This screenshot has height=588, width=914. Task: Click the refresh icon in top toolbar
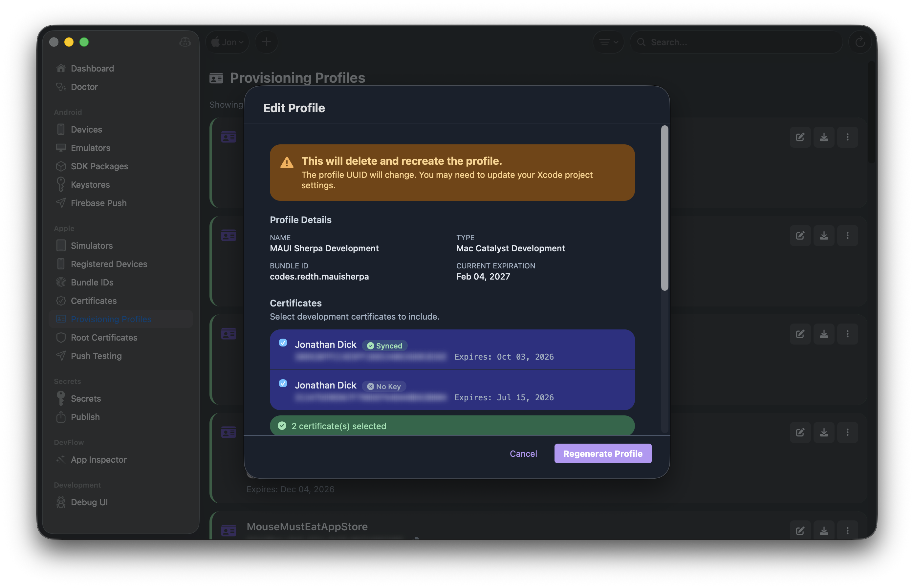point(860,42)
